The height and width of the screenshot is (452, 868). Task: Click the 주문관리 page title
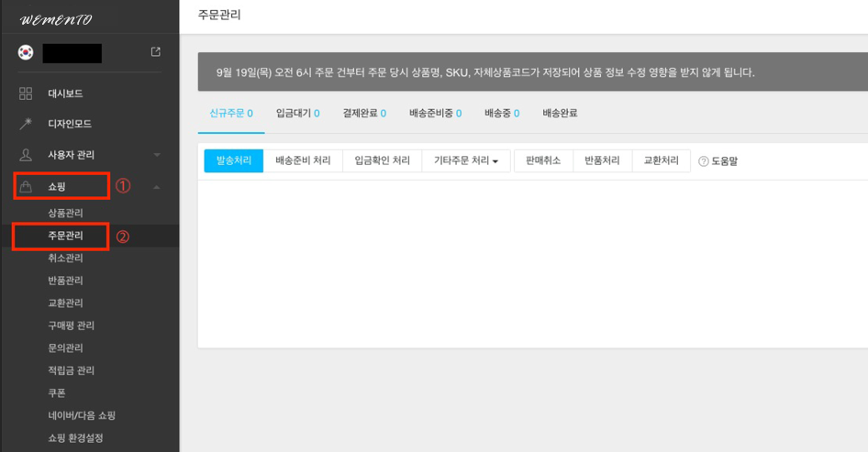219,15
